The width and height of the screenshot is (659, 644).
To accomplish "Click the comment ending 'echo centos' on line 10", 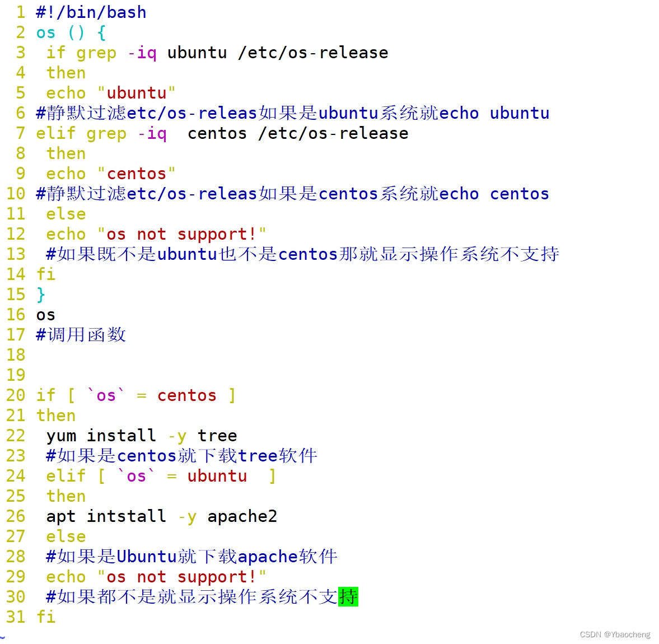I will click(x=293, y=194).
